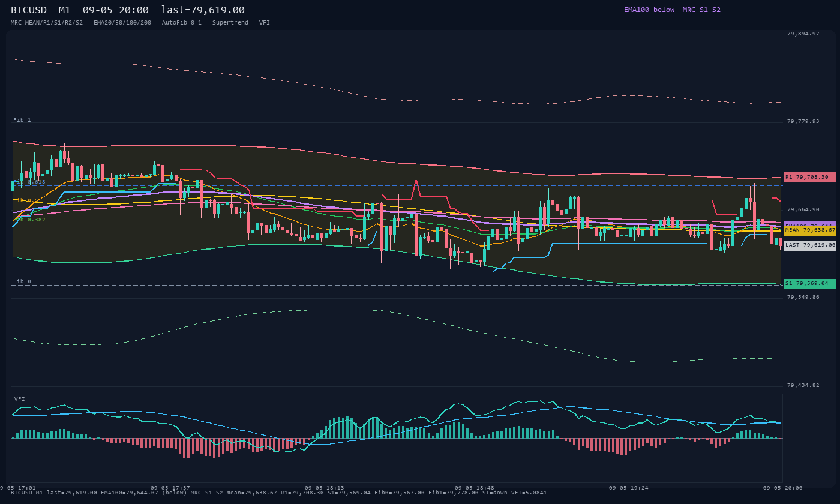Click the M1 timeframe label in the header
Image resolution: width=840 pixels, height=504 pixels.
65,10
